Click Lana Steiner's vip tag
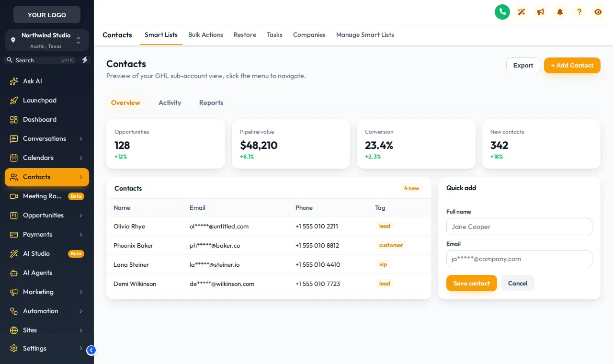Screen dimensions: 613x364 pyautogui.click(x=383, y=264)
